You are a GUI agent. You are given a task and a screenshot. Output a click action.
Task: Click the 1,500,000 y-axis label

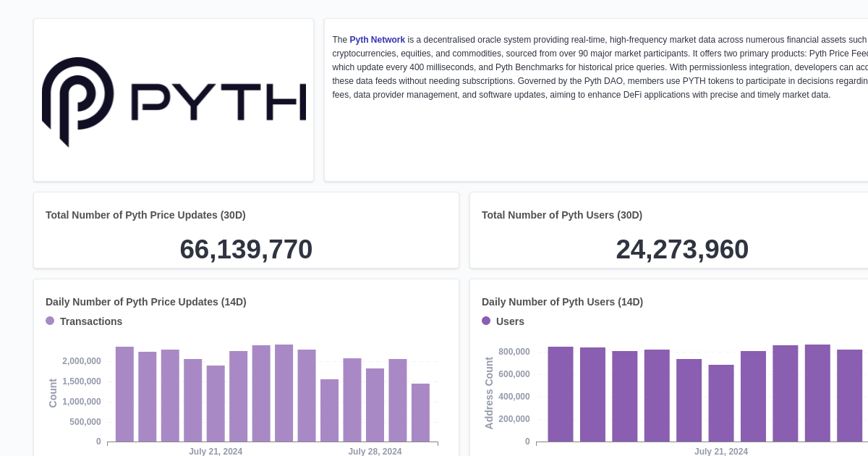click(x=82, y=381)
